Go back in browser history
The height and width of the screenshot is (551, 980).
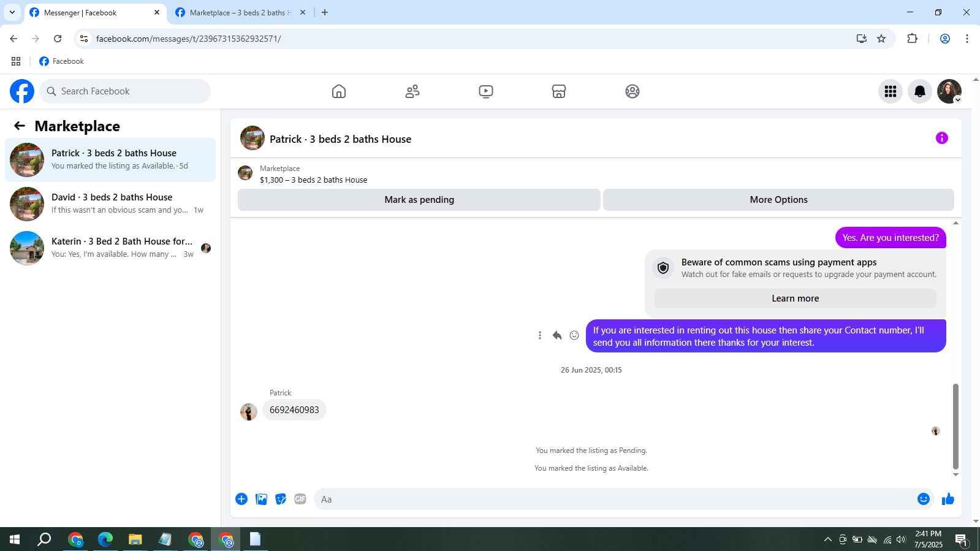coord(13,39)
